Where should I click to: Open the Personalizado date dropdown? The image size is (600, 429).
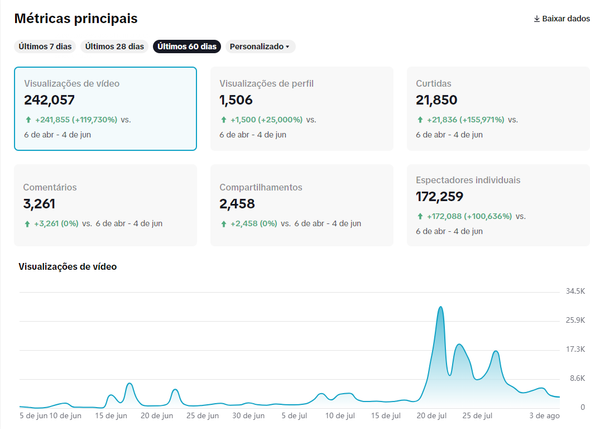click(260, 46)
